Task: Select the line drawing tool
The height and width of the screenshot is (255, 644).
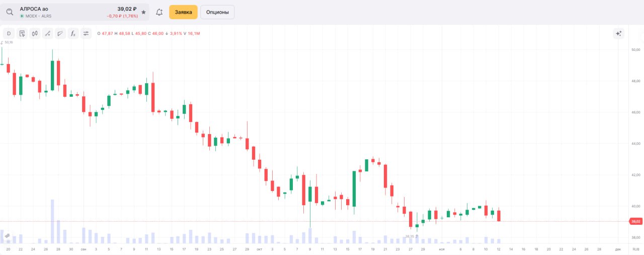Action: click(47, 34)
